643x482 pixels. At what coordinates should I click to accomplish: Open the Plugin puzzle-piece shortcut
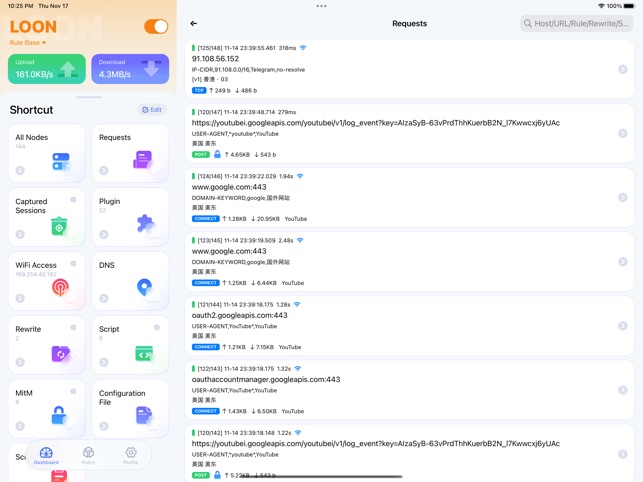click(145, 225)
